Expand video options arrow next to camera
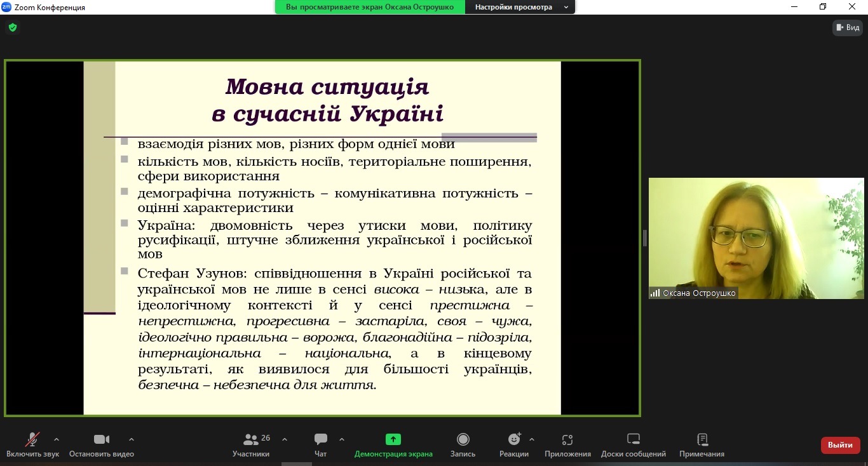Viewport: 868px width, 466px height. tap(132, 439)
